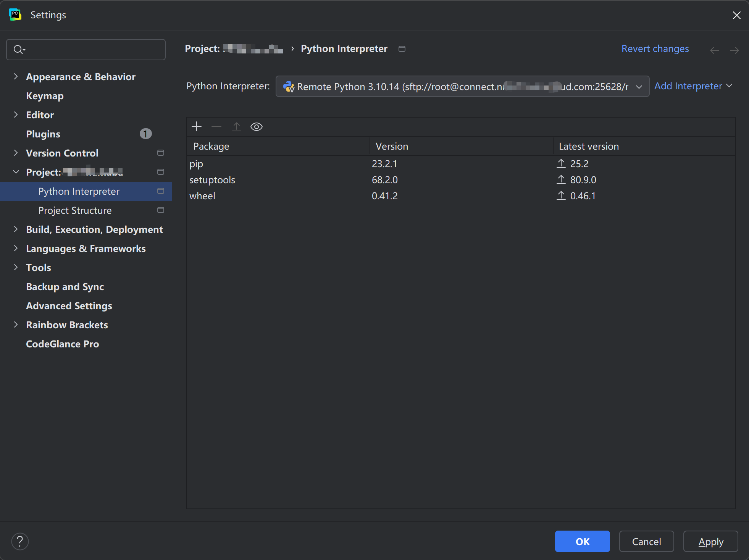Open Keymap settings
Image resolution: width=749 pixels, height=560 pixels.
coord(45,96)
